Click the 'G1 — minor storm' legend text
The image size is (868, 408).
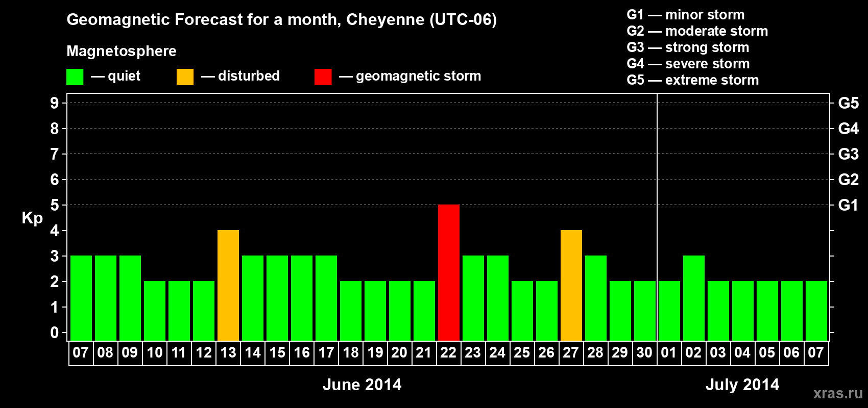686,15
